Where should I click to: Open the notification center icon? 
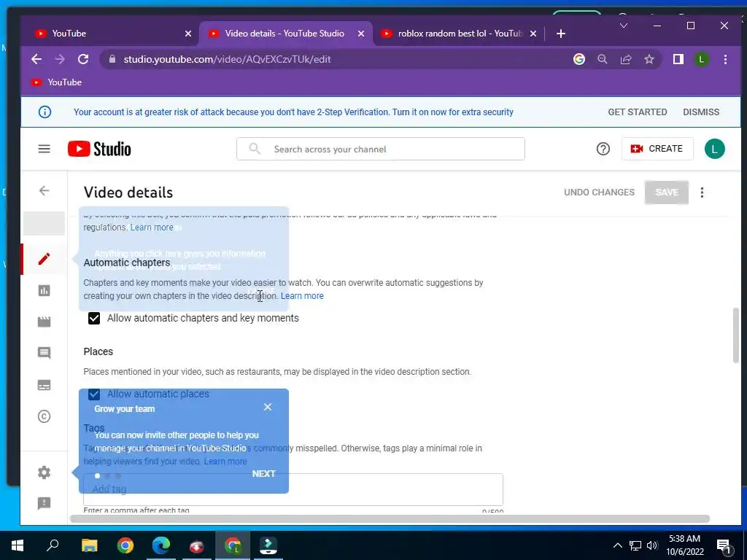pos(724,545)
